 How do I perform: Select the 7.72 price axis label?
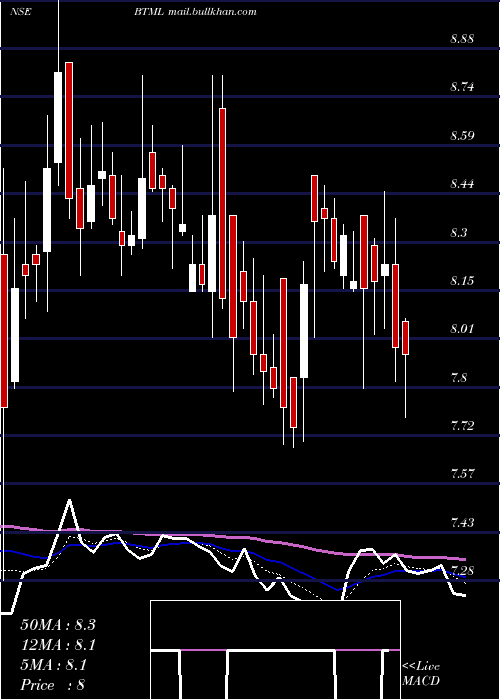pyautogui.click(x=462, y=425)
